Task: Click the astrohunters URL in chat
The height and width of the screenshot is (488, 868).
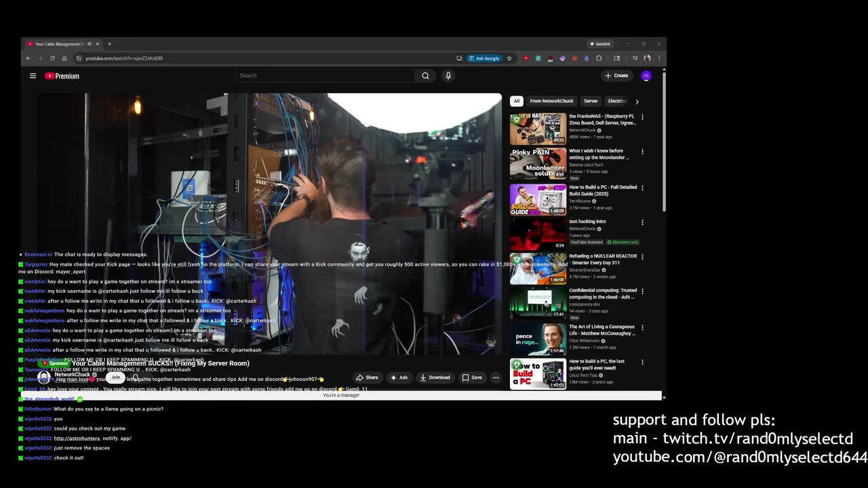Action: click(x=92, y=439)
